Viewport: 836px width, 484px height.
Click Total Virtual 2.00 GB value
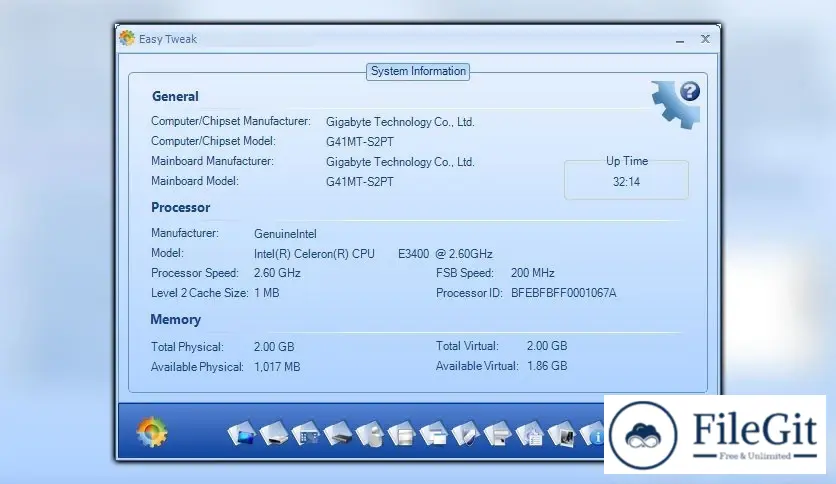(x=547, y=346)
